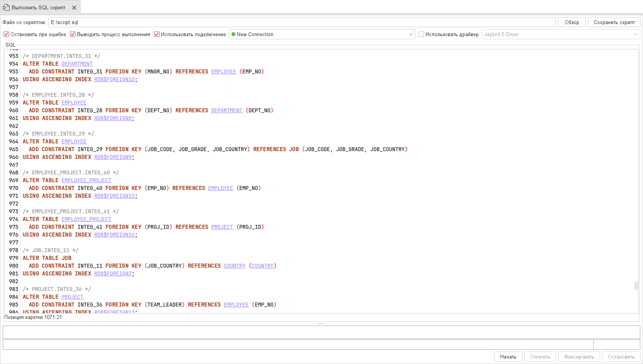Open the New Connection dropdown
643x364 pixels.
point(411,34)
